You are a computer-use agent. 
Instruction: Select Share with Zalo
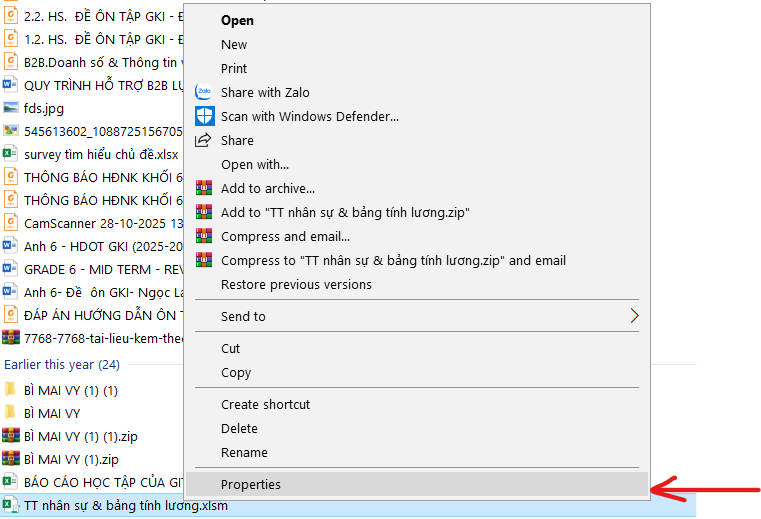417,92
